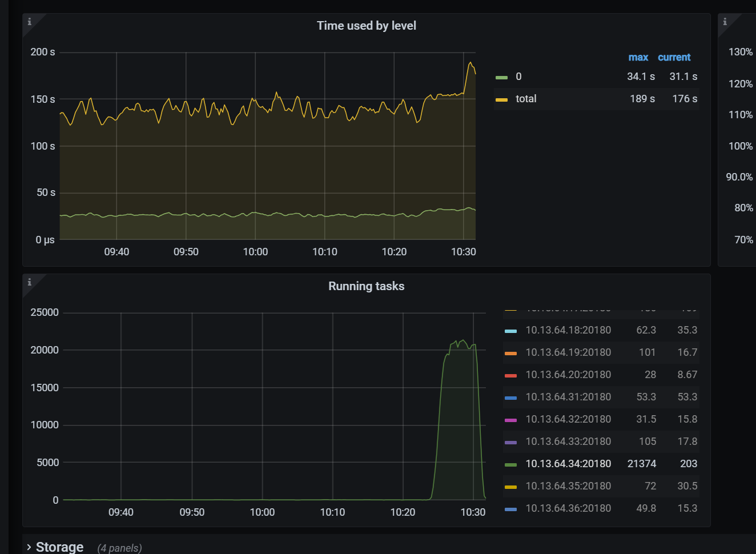This screenshot has height=554, width=756.
Task: Sort legend by current column
Action: point(674,57)
